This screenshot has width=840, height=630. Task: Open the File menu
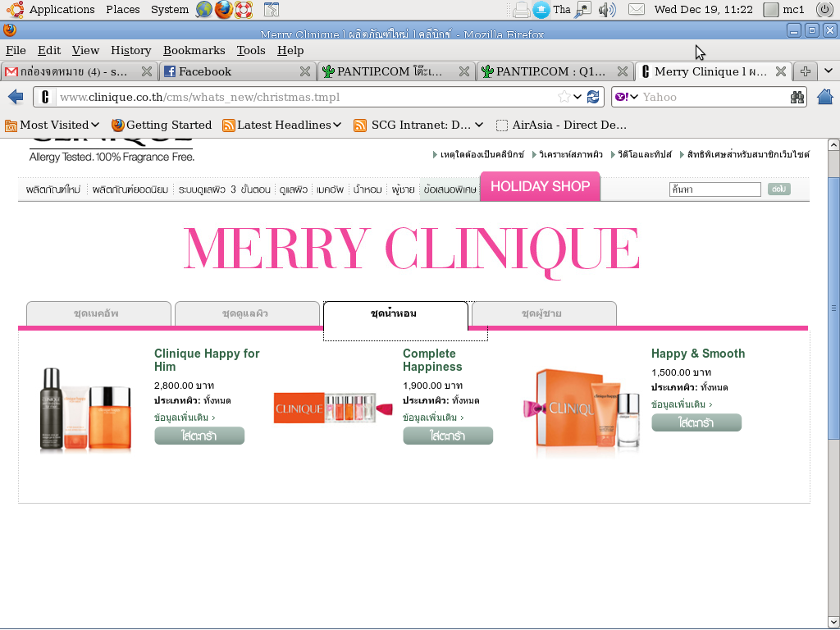(x=16, y=50)
